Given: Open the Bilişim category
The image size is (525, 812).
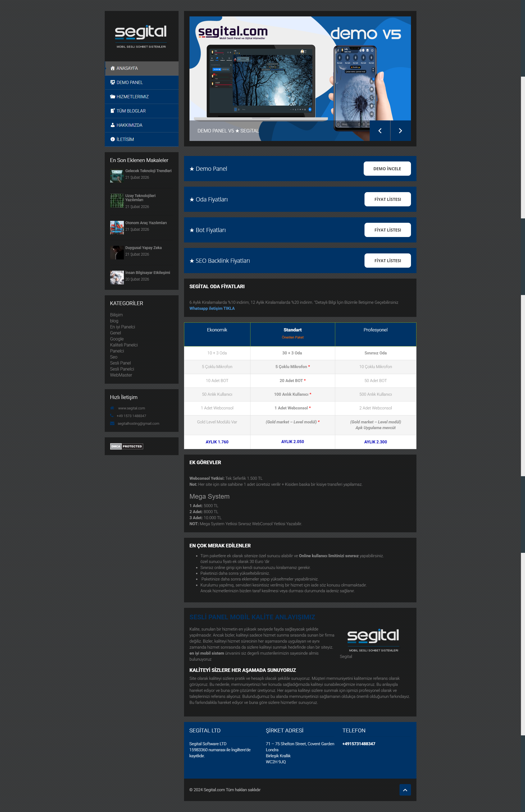Looking at the screenshot, I should point(116,315).
